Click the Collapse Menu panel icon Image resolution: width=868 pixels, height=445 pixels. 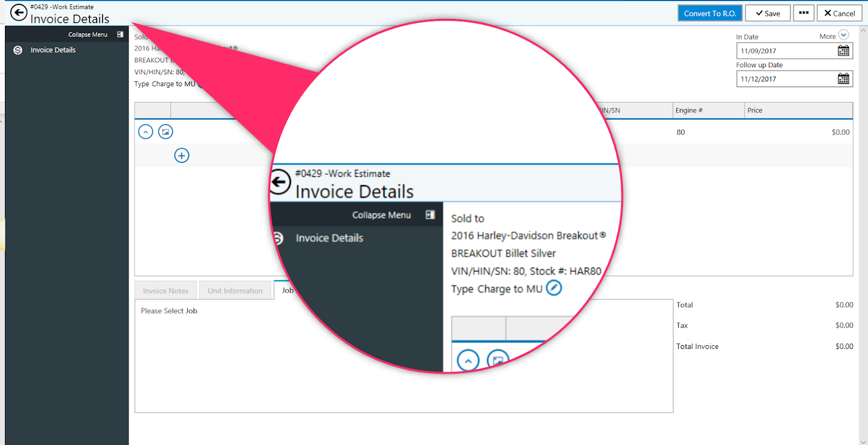pyautogui.click(x=120, y=34)
